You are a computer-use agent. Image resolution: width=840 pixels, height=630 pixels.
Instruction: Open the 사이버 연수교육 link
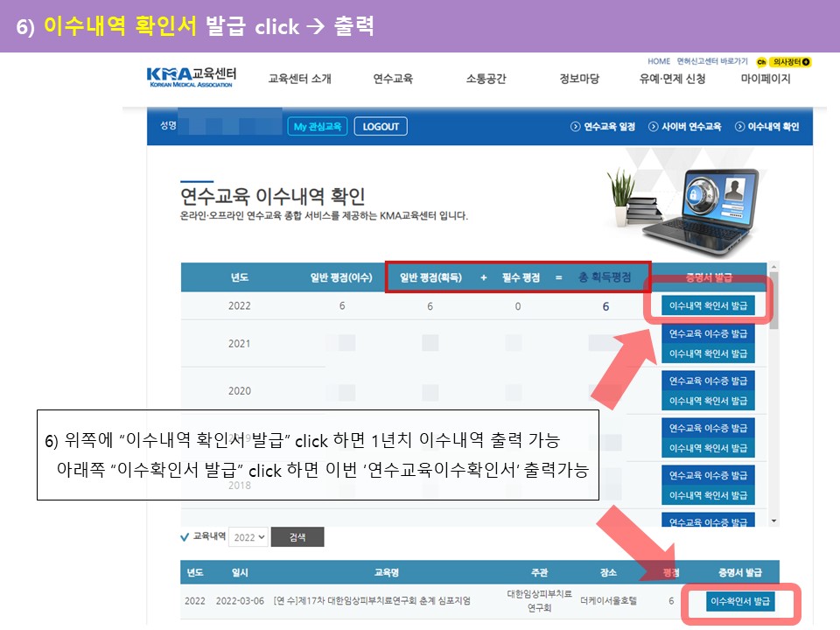click(x=685, y=127)
